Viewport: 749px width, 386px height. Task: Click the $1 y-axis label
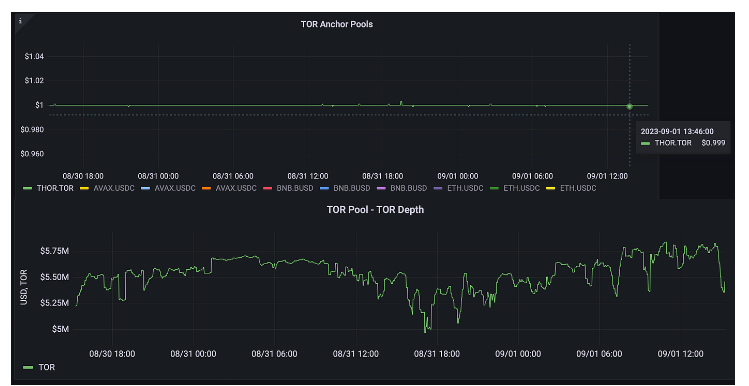click(39, 105)
